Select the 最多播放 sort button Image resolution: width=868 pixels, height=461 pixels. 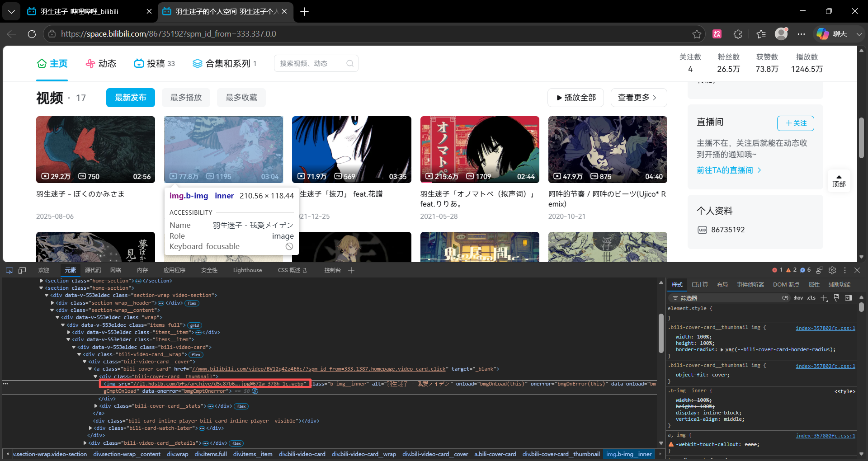[186, 98]
